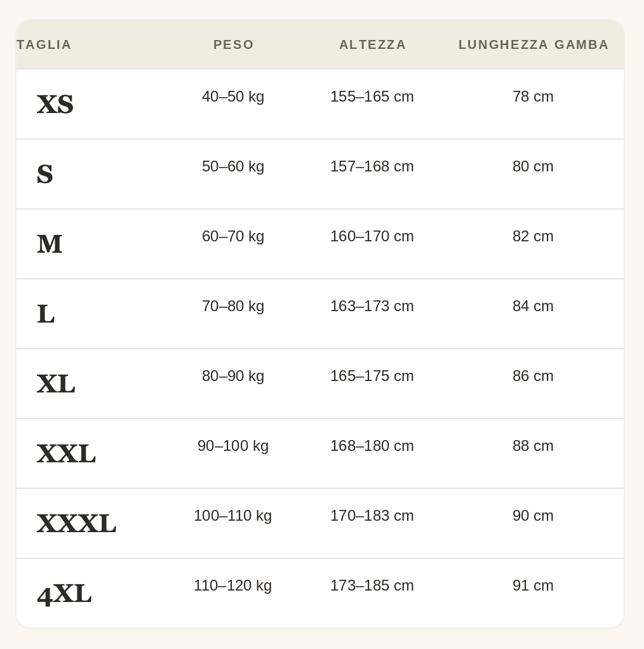The image size is (644, 649).
Task: Click the LUNGHEZZA GAMBA column header
Action: coord(533,44)
